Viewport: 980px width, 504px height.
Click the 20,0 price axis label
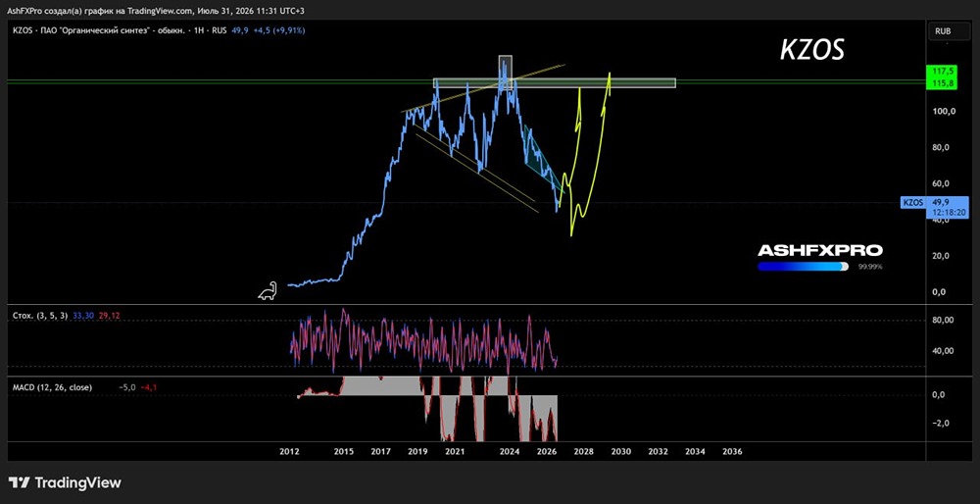(x=941, y=256)
